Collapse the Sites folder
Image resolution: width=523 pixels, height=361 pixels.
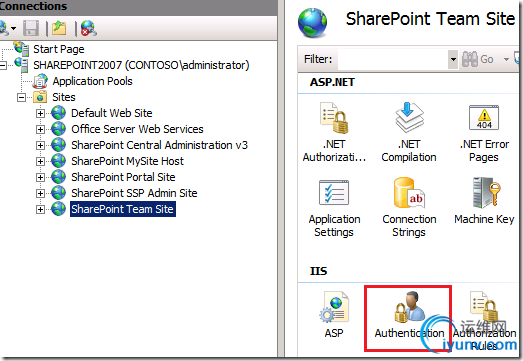21,97
